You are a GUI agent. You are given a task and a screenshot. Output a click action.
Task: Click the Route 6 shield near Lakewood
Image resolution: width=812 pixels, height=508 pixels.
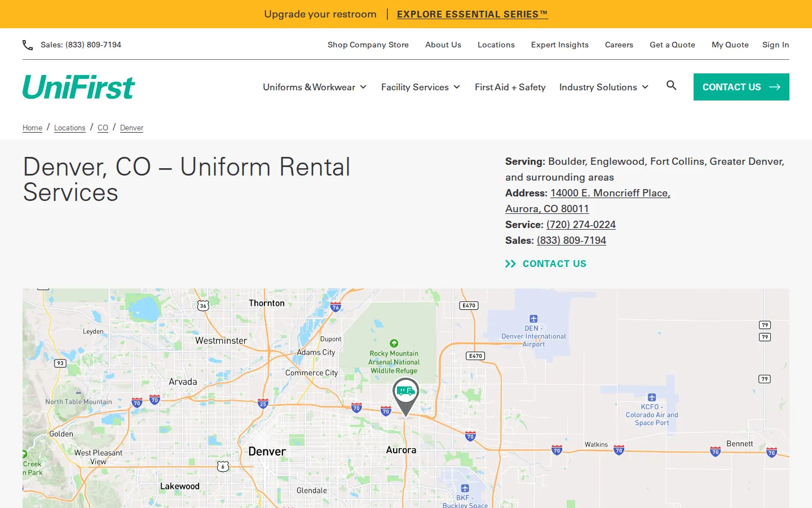tap(223, 466)
